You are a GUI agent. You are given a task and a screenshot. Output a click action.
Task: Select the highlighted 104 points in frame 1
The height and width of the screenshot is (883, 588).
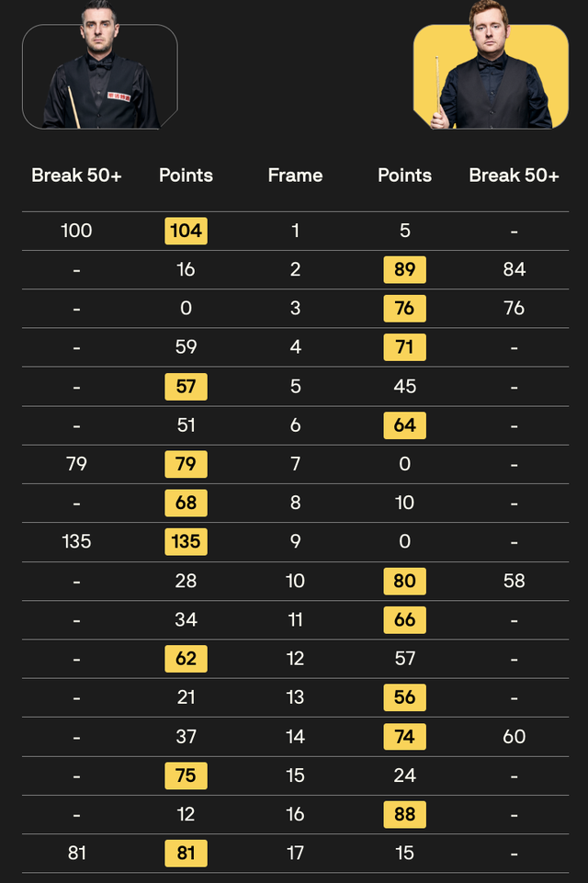point(186,231)
